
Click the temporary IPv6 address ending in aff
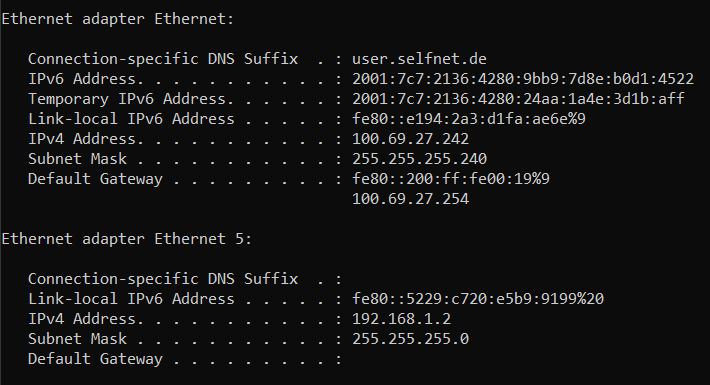(x=518, y=99)
